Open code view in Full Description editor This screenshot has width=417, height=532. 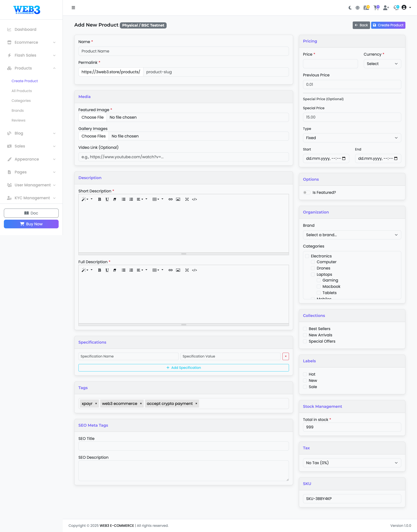194,270
